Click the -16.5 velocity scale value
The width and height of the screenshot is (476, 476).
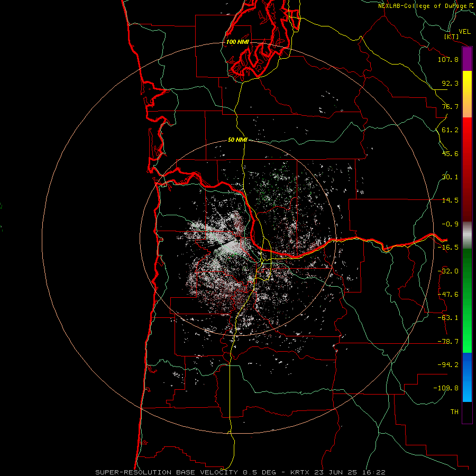pos(448,248)
